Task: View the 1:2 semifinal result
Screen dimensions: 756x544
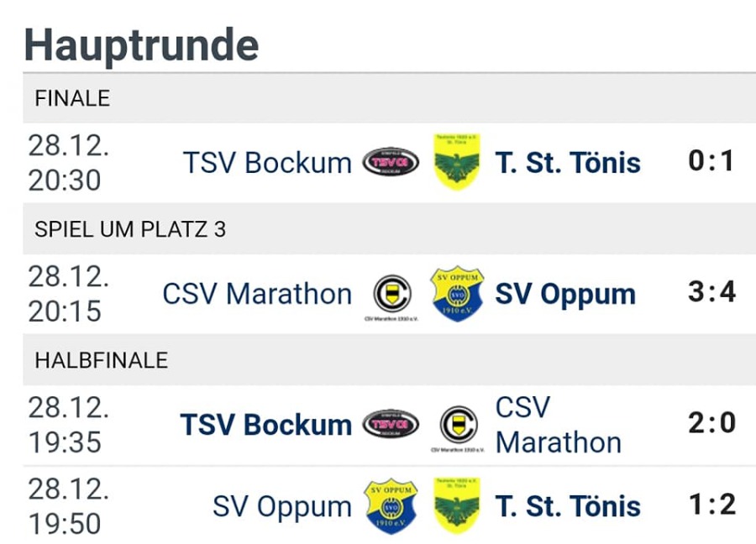Action: [711, 505]
